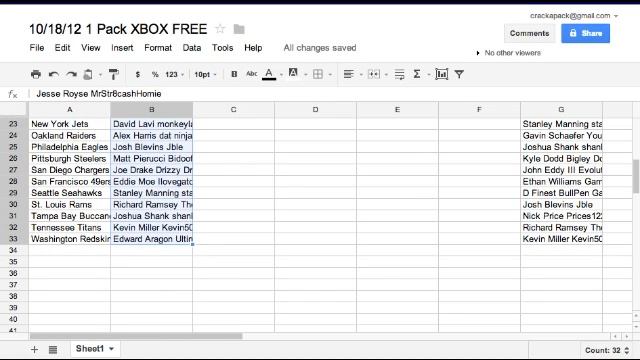Open the Tools menu
Image resolution: width=640 pixels, height=360 pixels.
222,48
